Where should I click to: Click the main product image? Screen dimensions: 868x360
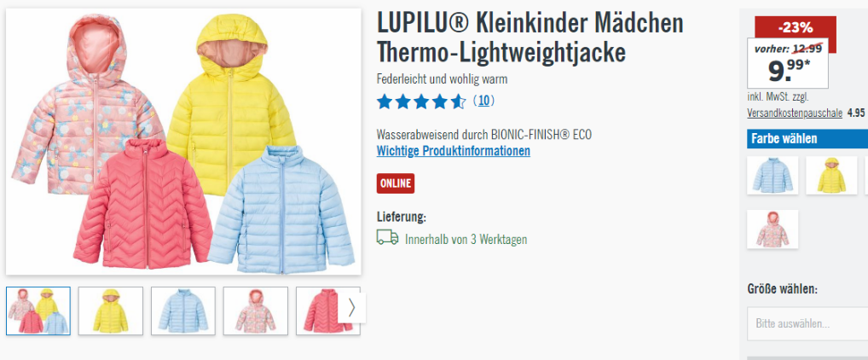pyautogui.click(x=183, y=142)
